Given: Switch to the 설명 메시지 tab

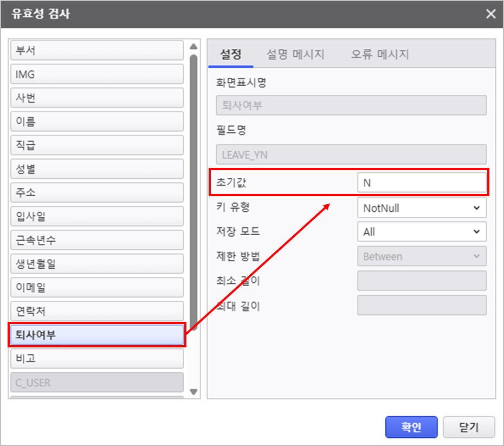Looking at the screenshot, I should [x=295, y=54].
